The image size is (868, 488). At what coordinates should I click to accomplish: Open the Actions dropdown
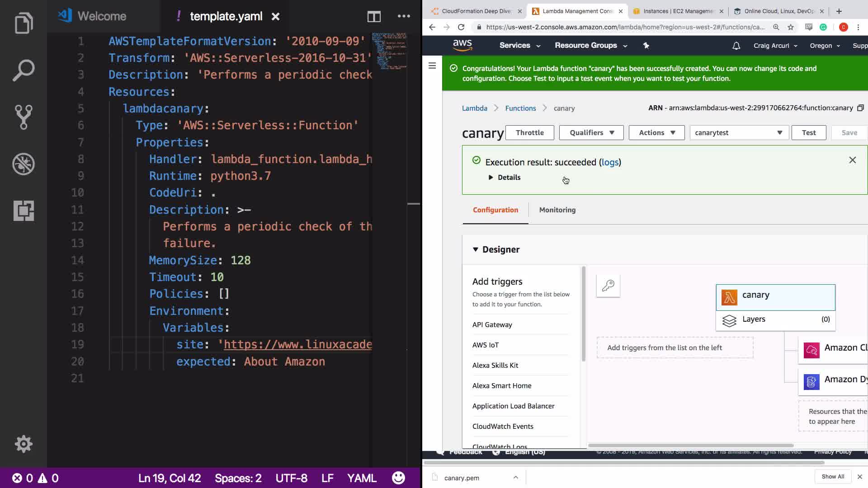tap(656, 133)
